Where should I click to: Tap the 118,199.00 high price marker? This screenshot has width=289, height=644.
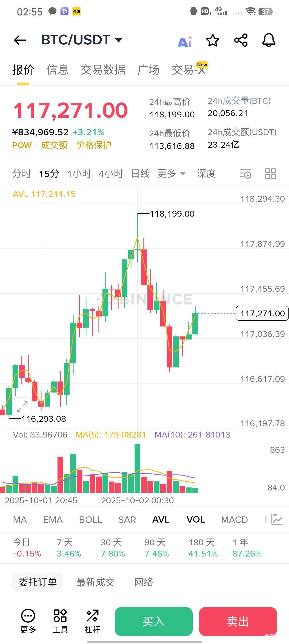(172, 214)
